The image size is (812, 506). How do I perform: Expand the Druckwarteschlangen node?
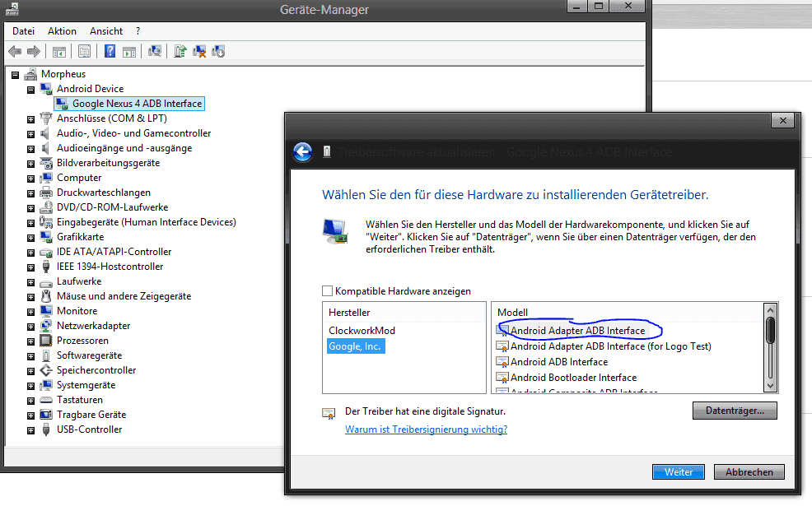point(30,193)
